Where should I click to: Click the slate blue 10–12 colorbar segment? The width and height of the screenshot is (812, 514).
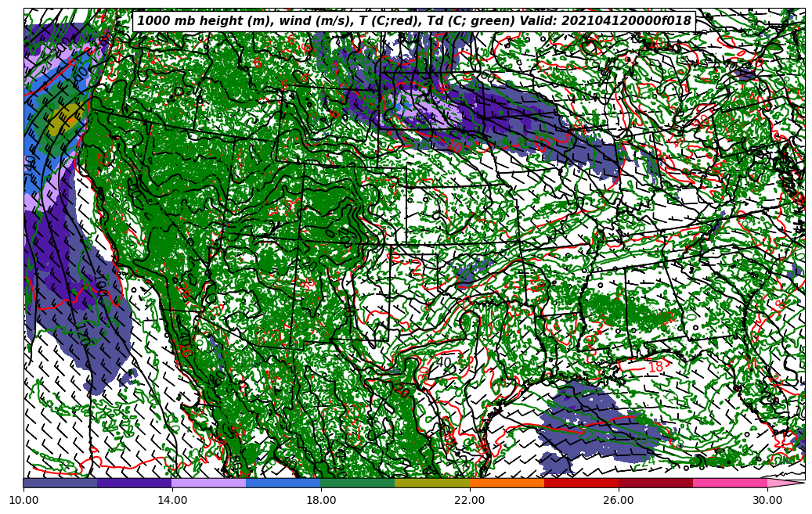coord(60,483)
